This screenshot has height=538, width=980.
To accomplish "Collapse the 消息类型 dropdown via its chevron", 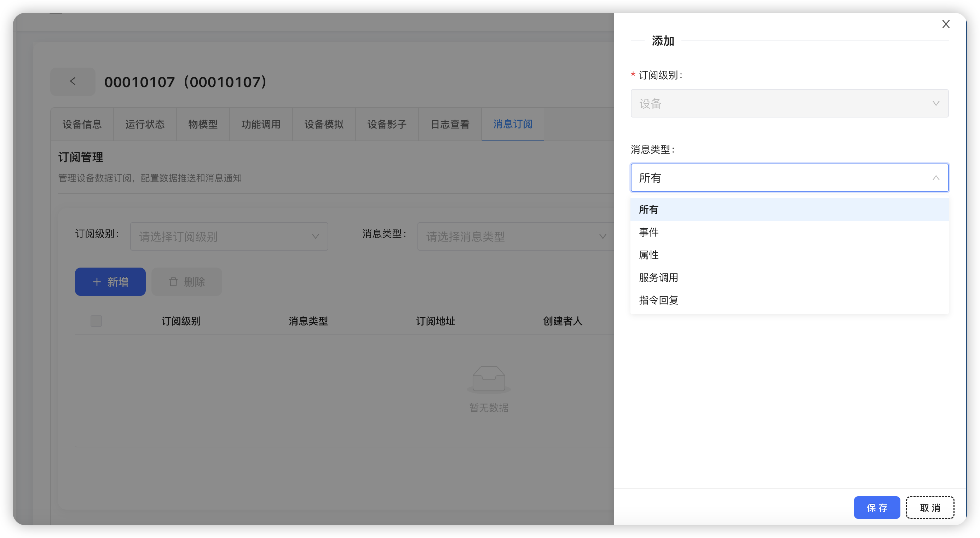I will 936,178.
